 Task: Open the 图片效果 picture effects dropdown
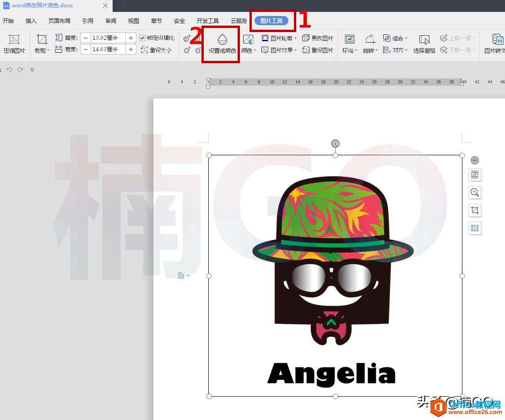pyautogui.click(x=279, y=50)
